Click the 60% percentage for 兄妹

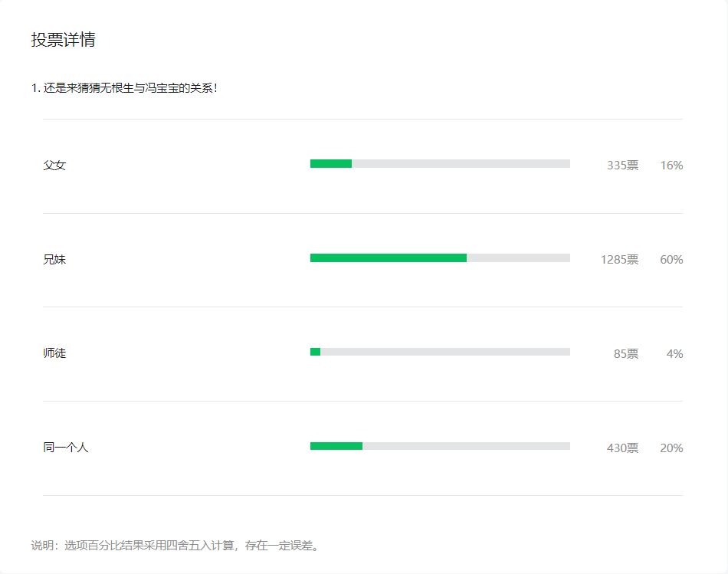[x=671, y=259]
